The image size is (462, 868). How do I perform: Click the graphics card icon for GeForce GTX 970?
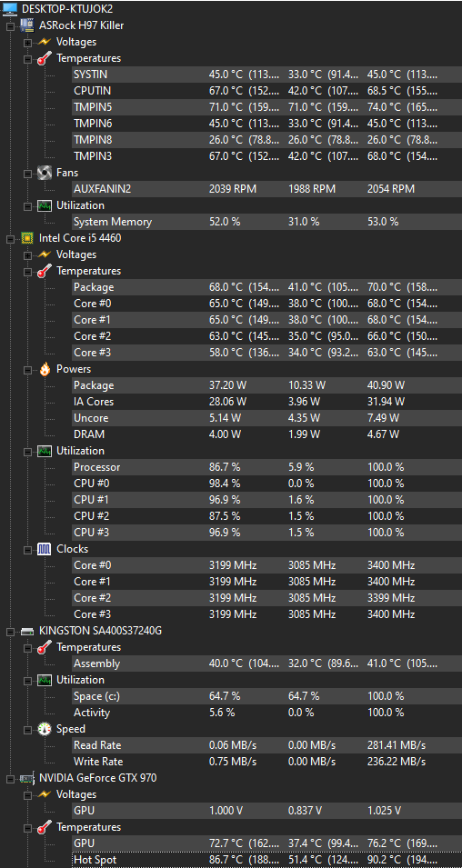pos(27,778)
